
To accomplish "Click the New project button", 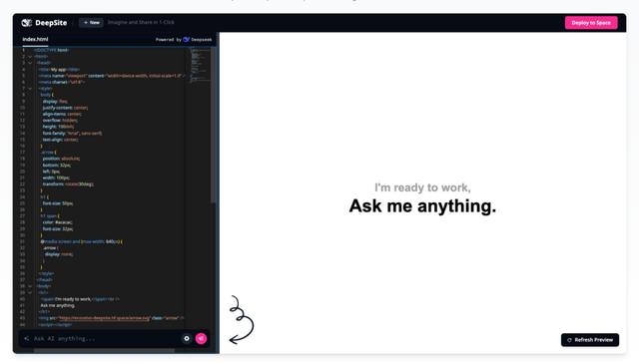I will click(x=91, y=23).
